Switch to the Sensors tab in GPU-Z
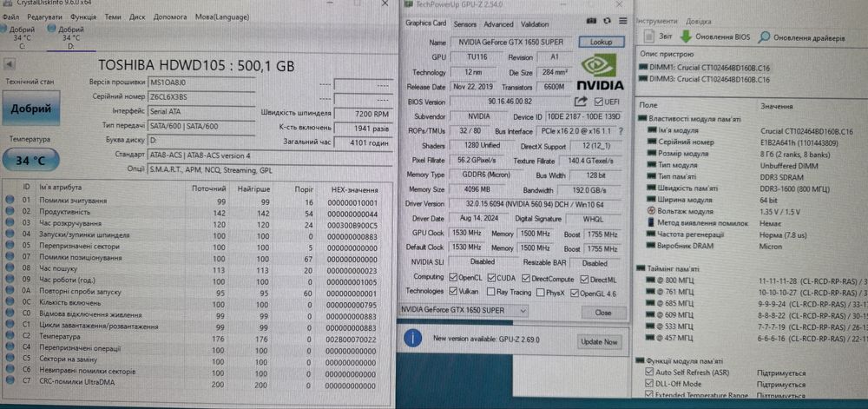The width and height of the screenshot is (868, 409). tap(464, 24)
